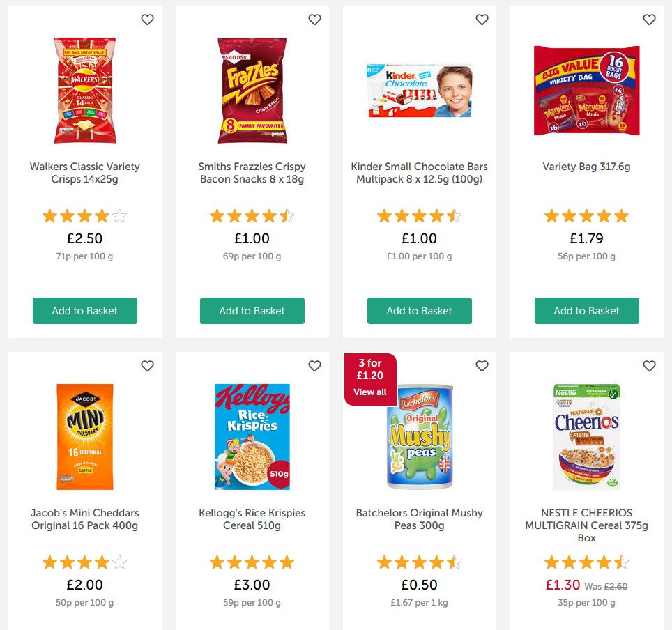The image size is (672, 630).
Task: Favourite Walkers Classic Variety Crisps with heart
Action: (x=147, y=20)
